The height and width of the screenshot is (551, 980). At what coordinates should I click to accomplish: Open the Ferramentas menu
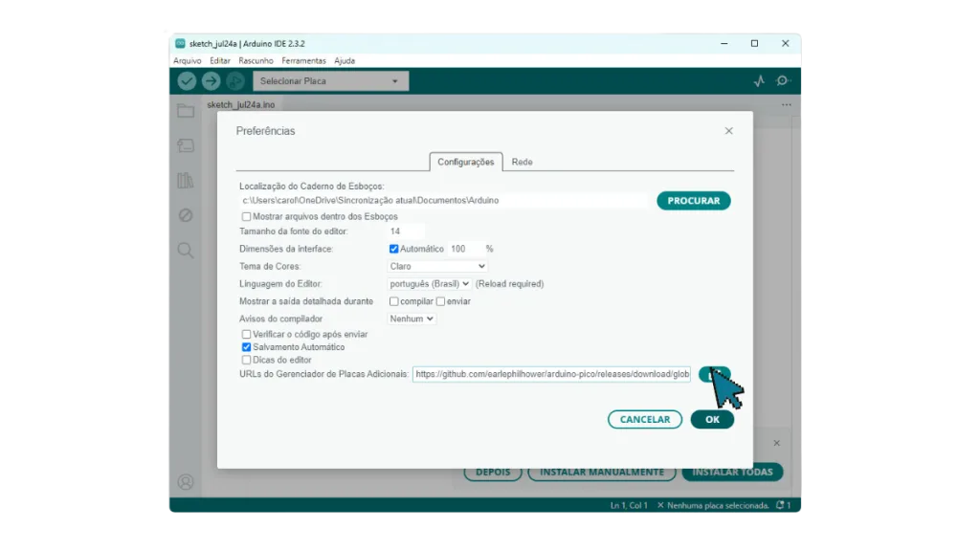[303, 60]
